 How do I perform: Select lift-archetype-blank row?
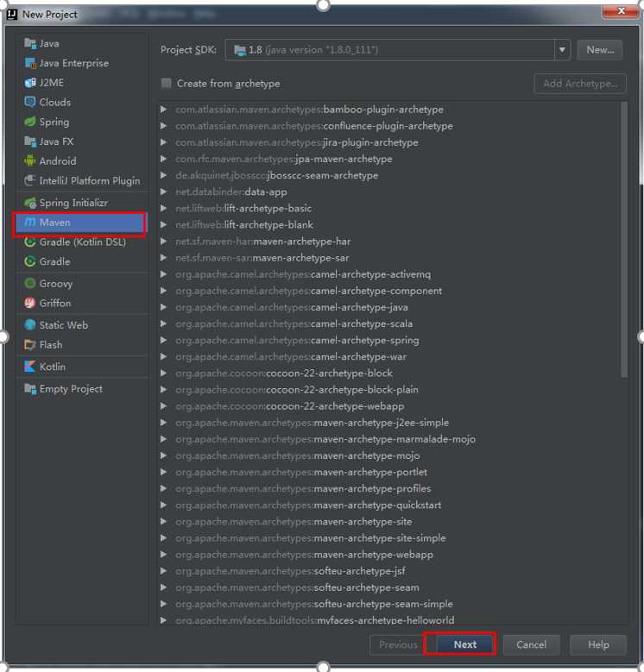390,224
